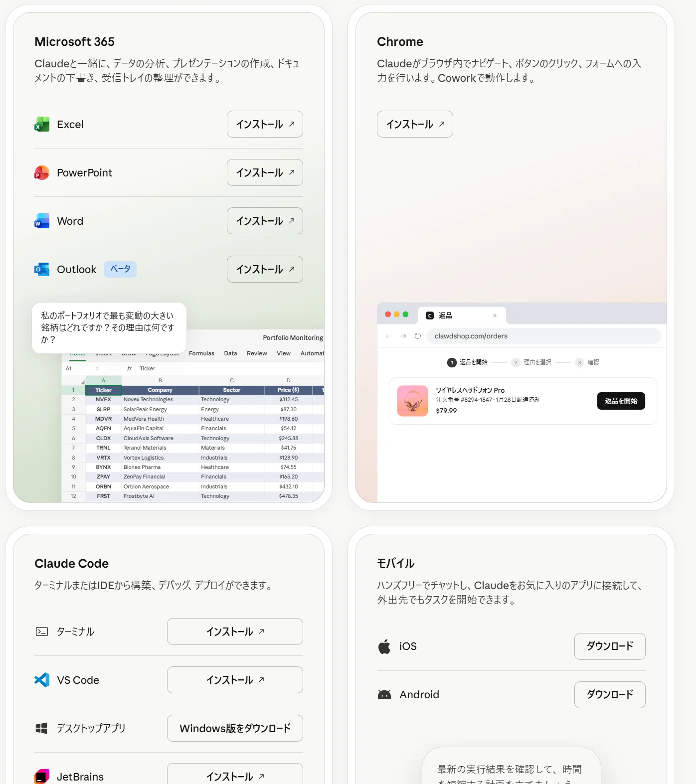The width and height of the screenshot is (696, 784).
Task: Click the モバイル heading
Action: [396, 564]
